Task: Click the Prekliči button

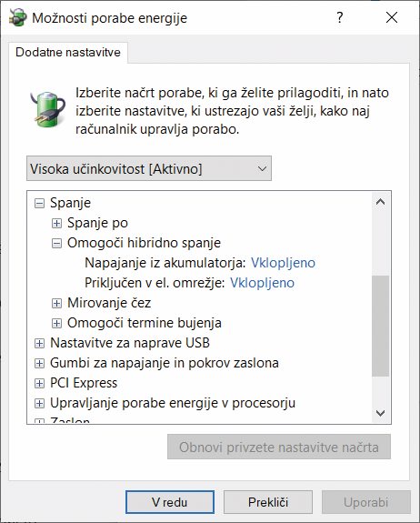Action: click(268, 502)
